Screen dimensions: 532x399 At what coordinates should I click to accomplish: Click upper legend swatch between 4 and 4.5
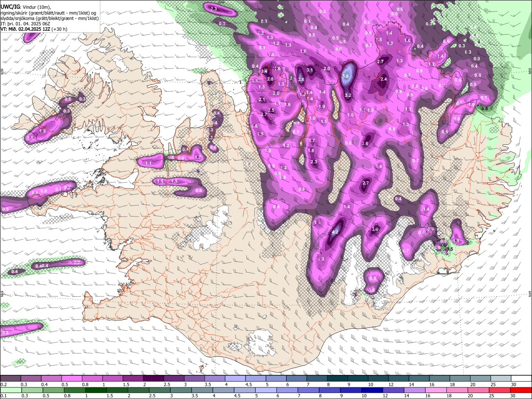pos(236,379)
